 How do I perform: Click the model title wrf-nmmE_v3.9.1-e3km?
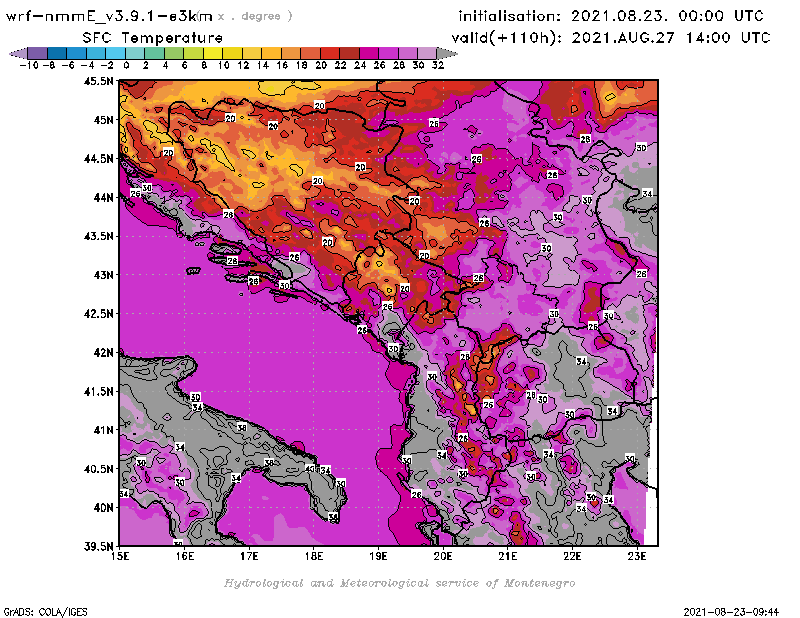click(108, 16)
